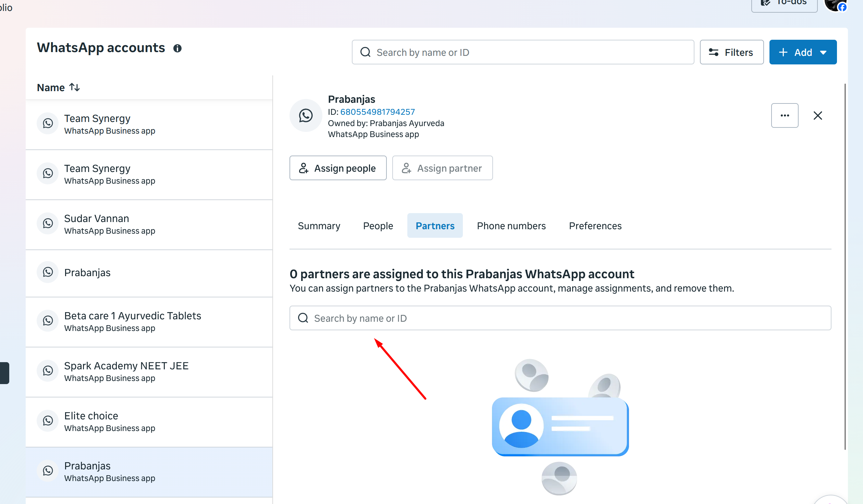The image size is (863, 504).
Task: Switch to the Summary tab
Action: 319,226
